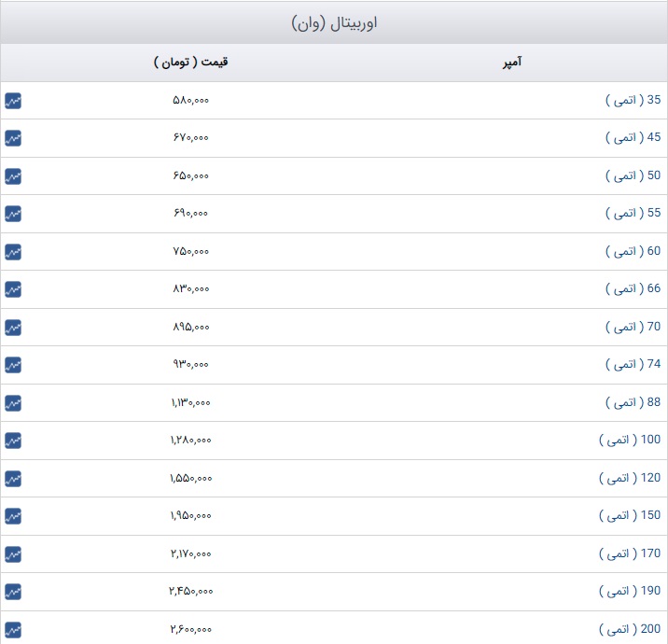Open price chart icon for 190 amp row
Viewport: 668px width, 644px height.
coord(13,592)
